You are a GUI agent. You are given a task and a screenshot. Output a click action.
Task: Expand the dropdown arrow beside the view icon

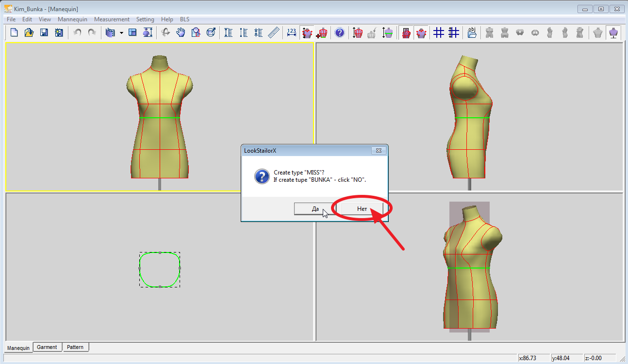[121, 33]
